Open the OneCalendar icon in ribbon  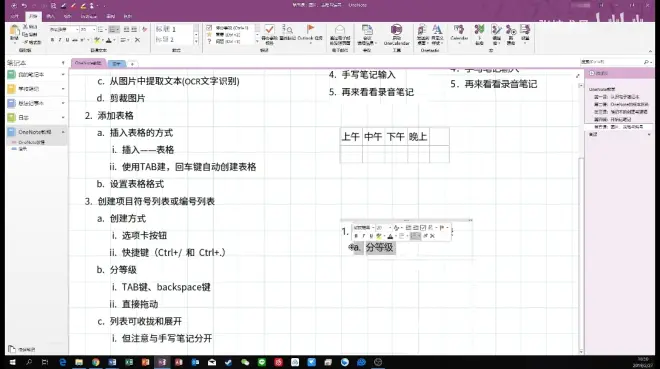pyautogui.click(x=396, y=30)
